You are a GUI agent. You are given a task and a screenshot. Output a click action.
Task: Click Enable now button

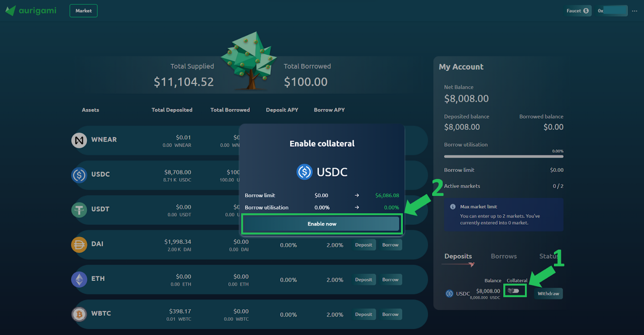point(322,224)
